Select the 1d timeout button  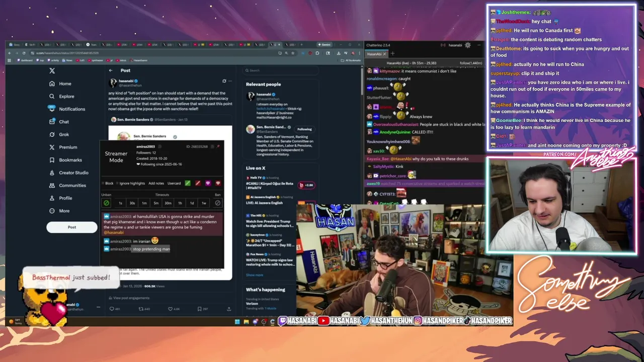[192, 203]
